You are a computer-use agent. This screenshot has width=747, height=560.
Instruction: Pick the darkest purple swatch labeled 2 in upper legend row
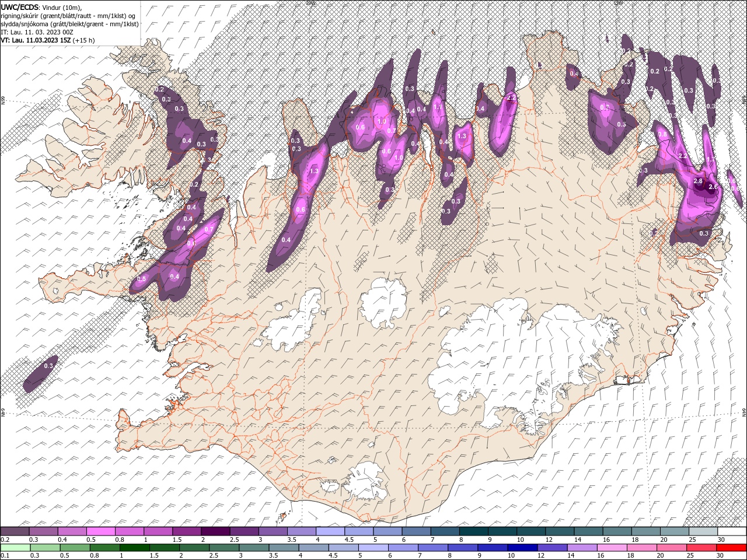click(215, 531)
